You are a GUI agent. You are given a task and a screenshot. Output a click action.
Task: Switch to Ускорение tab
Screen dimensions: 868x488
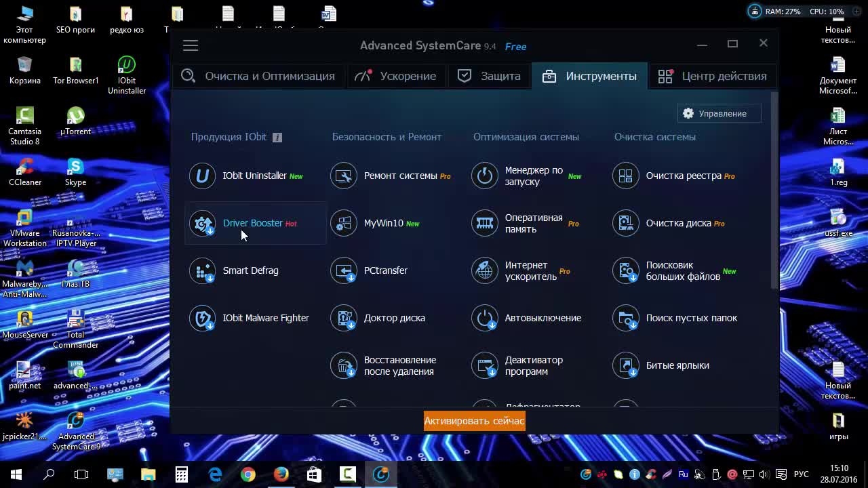pyautogui.click(x=396, y=76)
